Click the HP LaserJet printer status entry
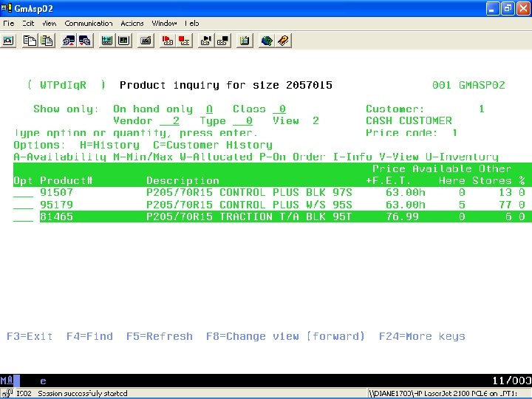 click(443, 393)
